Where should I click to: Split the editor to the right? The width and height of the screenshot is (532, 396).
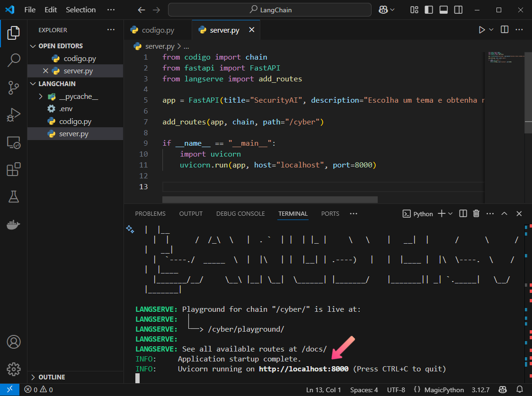point(505,30)
